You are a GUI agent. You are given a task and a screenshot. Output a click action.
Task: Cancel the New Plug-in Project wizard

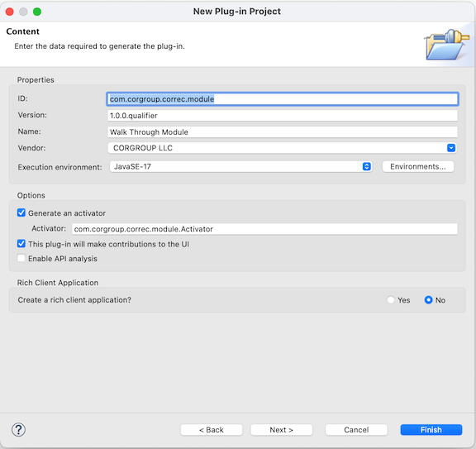356,430
